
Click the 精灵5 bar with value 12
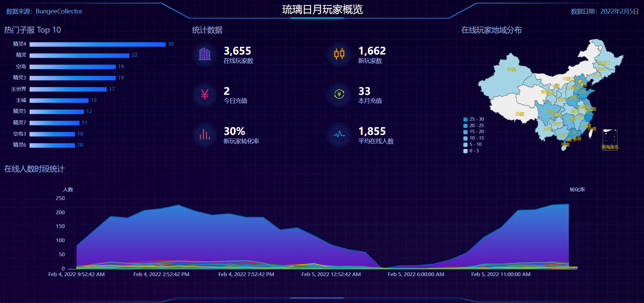(x=57, y=112)
